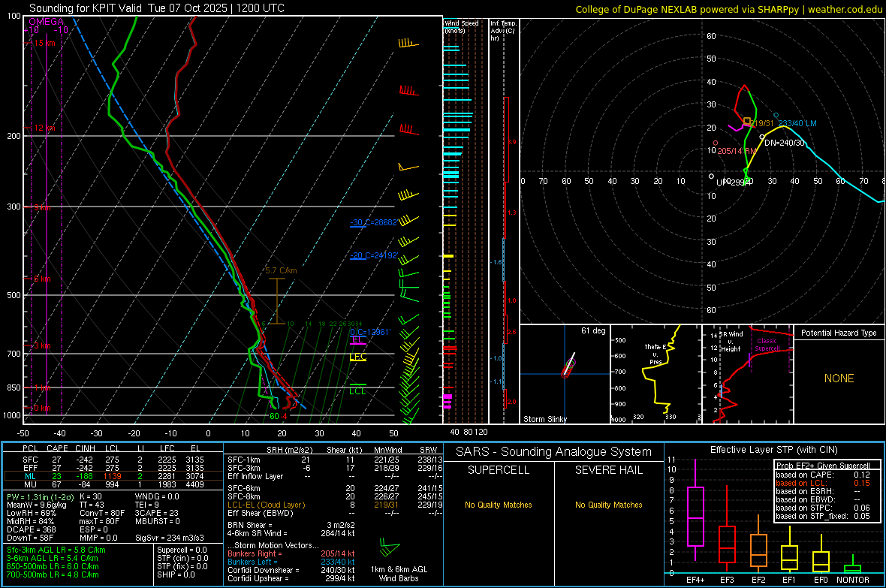
Task: Click the 'Theta-E v. Pres' label
Action: click(x=655, y=354)
